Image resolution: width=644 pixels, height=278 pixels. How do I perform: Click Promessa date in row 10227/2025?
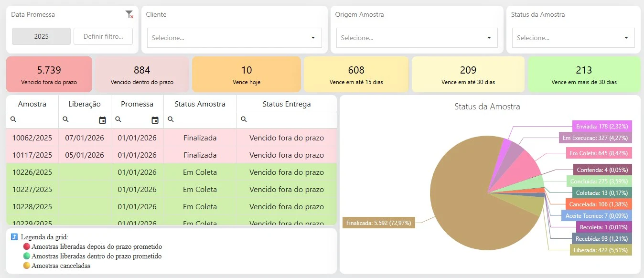(x=137, y=189)
